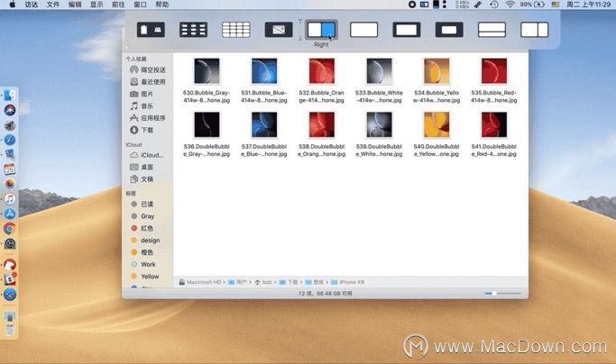Select 539.DoubleBubble_White thumbnail

(x=379, y=125)
